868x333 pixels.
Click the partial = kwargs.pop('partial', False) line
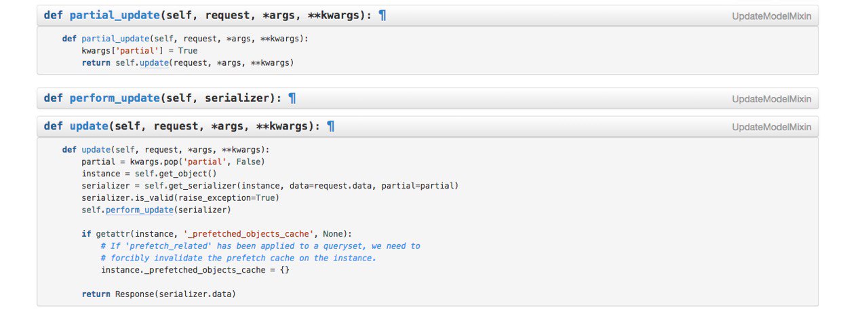[173, 161]
